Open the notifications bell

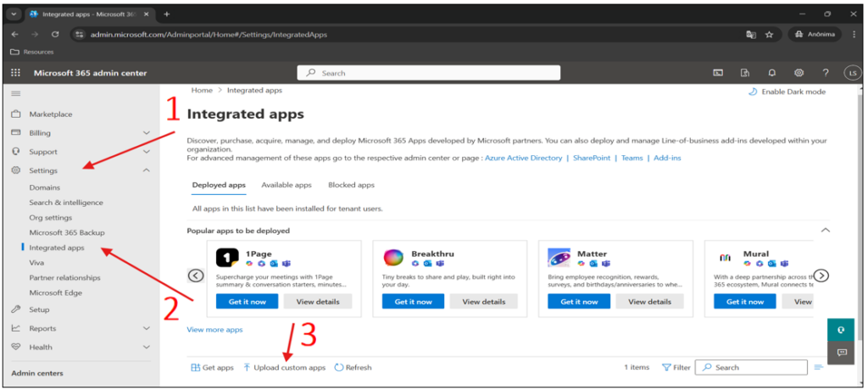(771, 73)
